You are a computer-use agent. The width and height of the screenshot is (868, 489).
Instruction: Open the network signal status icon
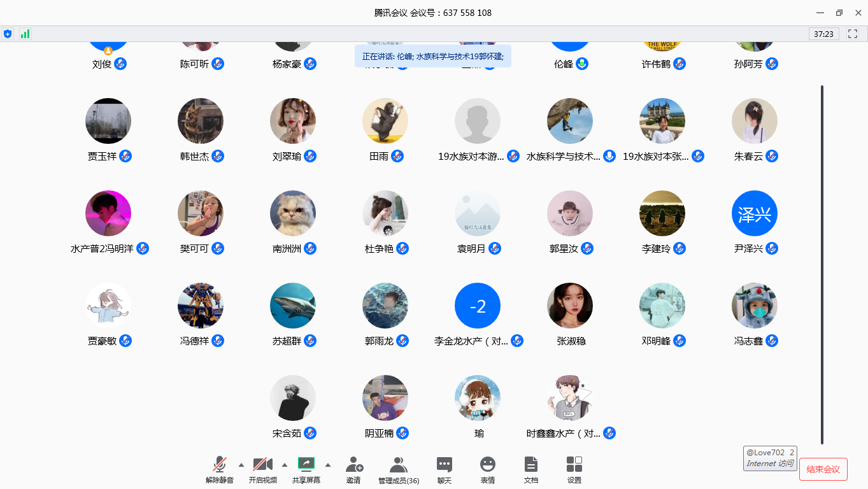25,34
